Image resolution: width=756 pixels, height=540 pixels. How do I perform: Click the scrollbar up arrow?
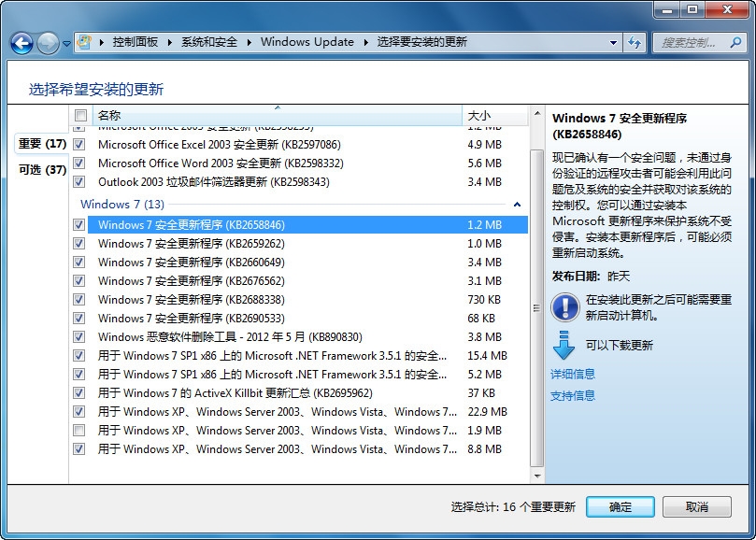(536, 114)
